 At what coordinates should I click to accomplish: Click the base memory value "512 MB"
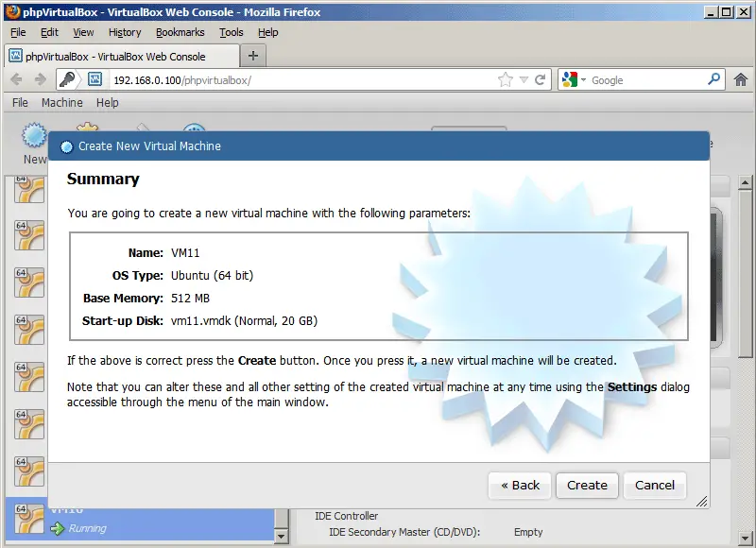[x=191, y=299]
